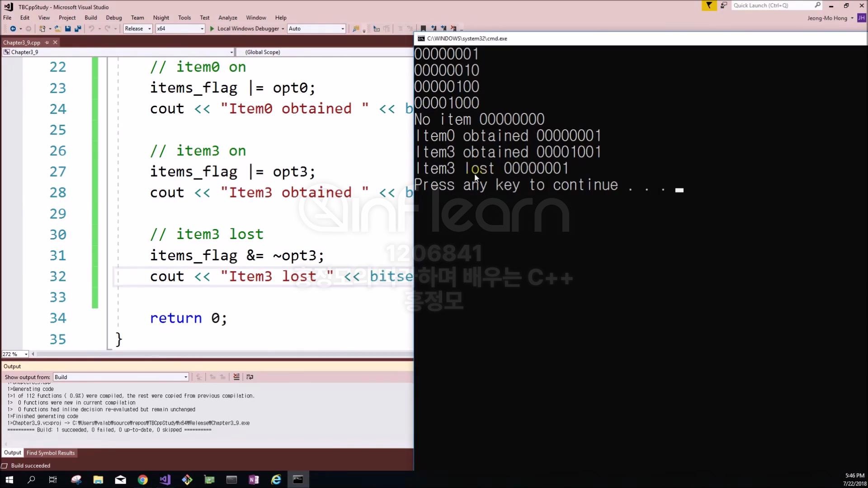Open the Debug menu
The image size is (868, 488).
(113, 18)
